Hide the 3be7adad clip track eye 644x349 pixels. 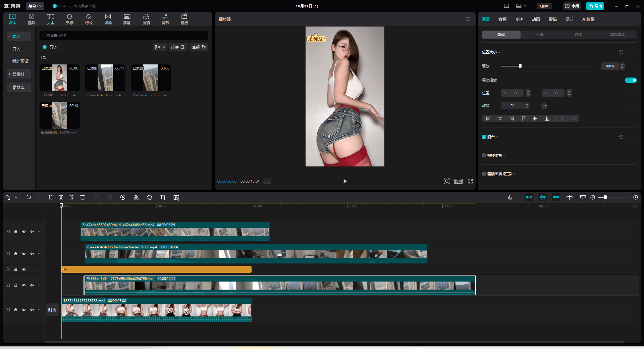pos(24,232)
